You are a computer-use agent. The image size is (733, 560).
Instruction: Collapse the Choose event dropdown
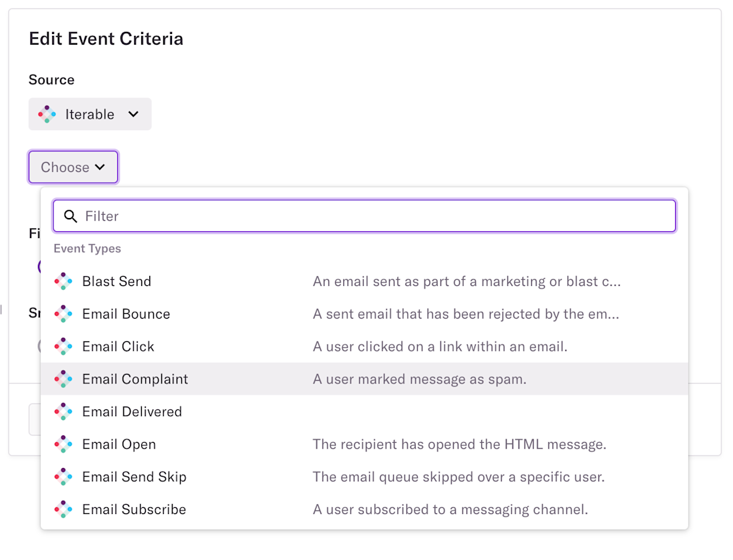click(73, 167)
